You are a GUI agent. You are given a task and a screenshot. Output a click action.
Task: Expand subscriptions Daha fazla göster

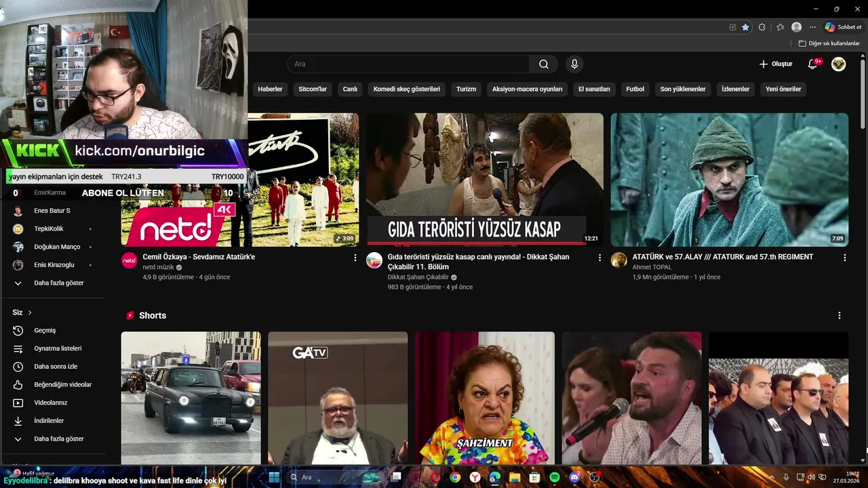click(59, 283)
